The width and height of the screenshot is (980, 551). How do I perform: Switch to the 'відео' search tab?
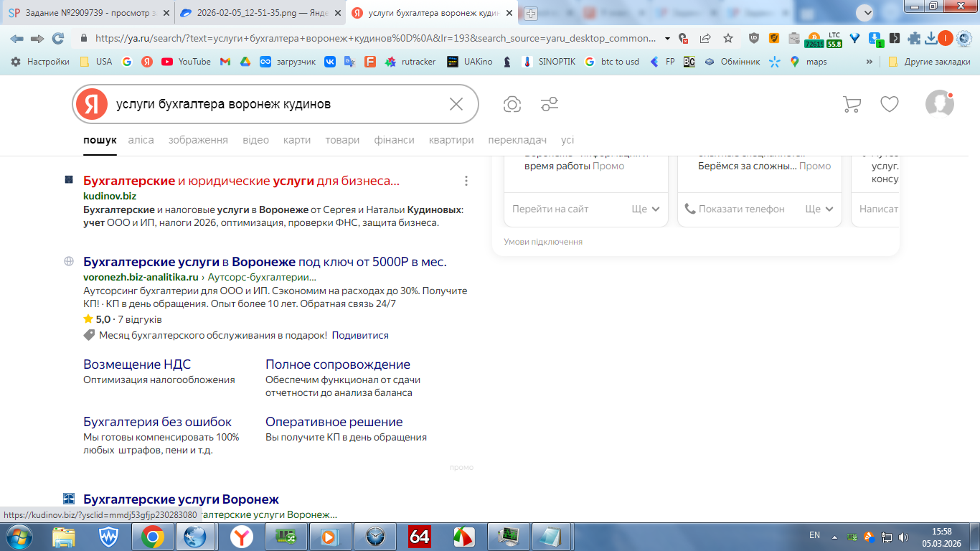(255, 140)
